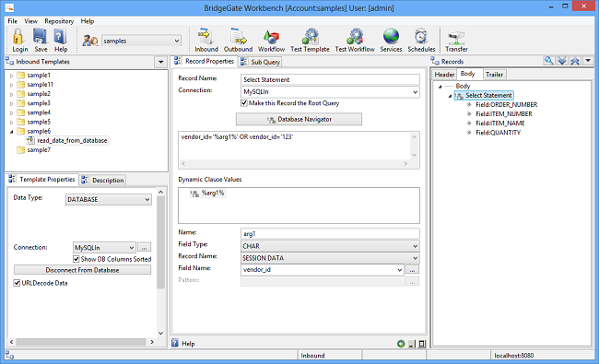
Task: Click the account users icon beside samples
Action: tap(90, 41)
